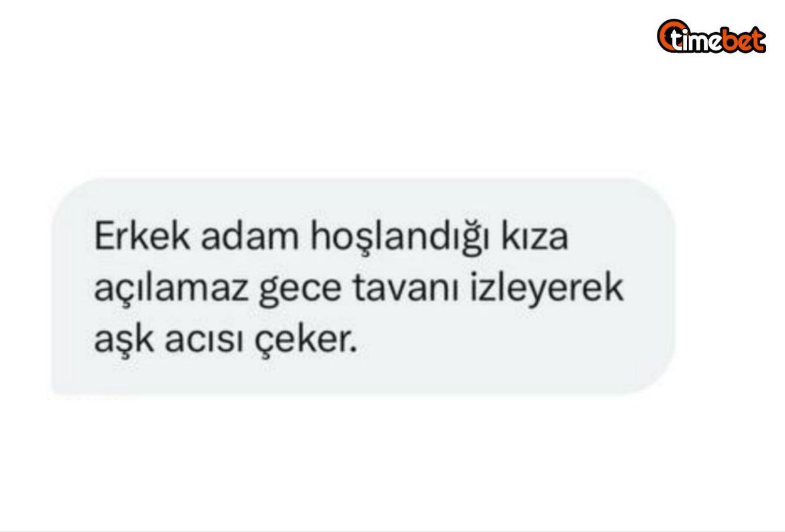The width and height of the screenshot is (785, 532).
Task: Click the bubble's rounded top-right corner
Action: [657, 194]
